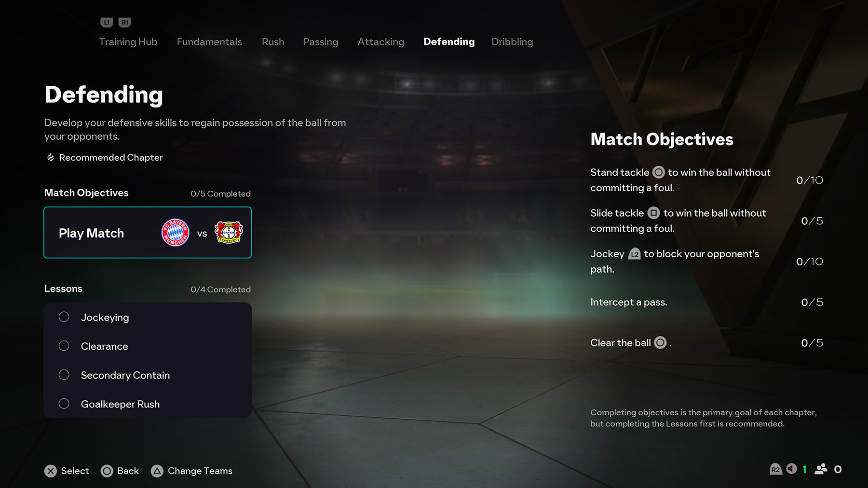The height and width of the screenshot is (488, 868).
Task: Click the Bayer Leverkusen crest
Action: [x=229, y=233]
